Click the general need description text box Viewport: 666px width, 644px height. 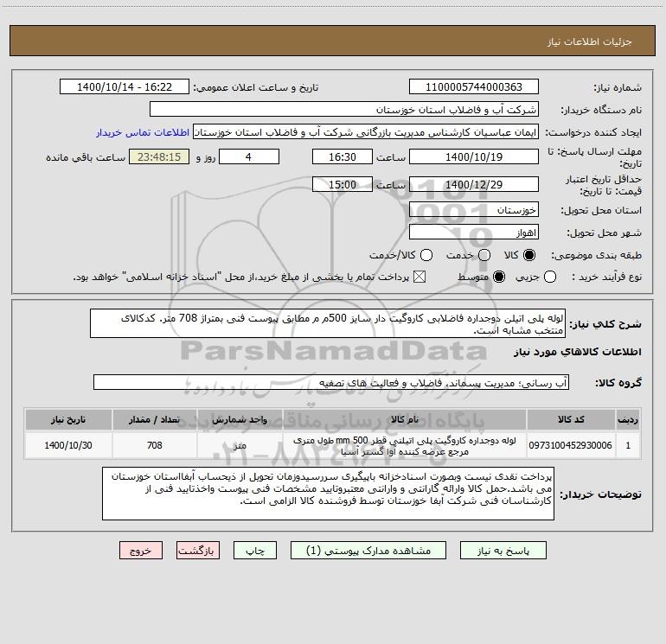[x=328, y=324]
